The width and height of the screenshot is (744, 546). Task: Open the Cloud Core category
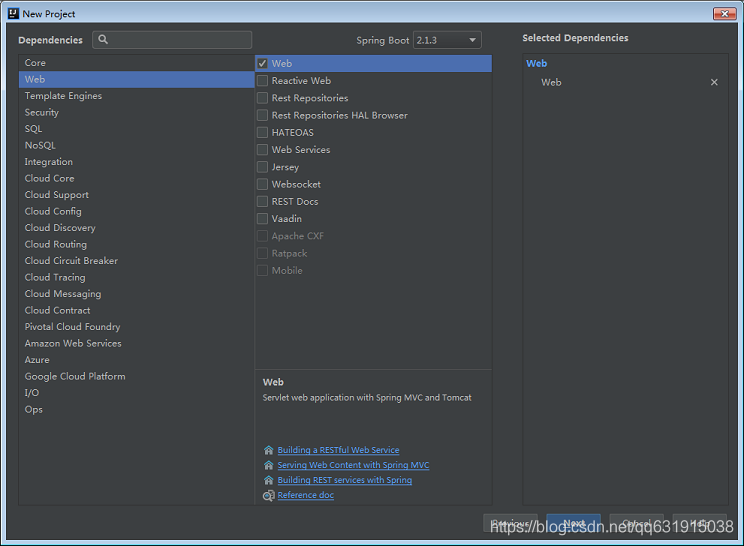(136, 178)
